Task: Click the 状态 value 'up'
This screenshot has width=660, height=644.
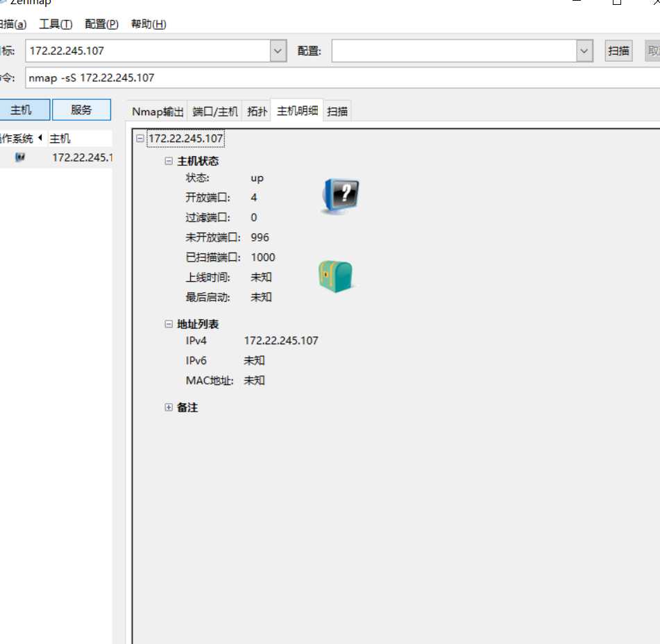Action: [x=257, y=178]
